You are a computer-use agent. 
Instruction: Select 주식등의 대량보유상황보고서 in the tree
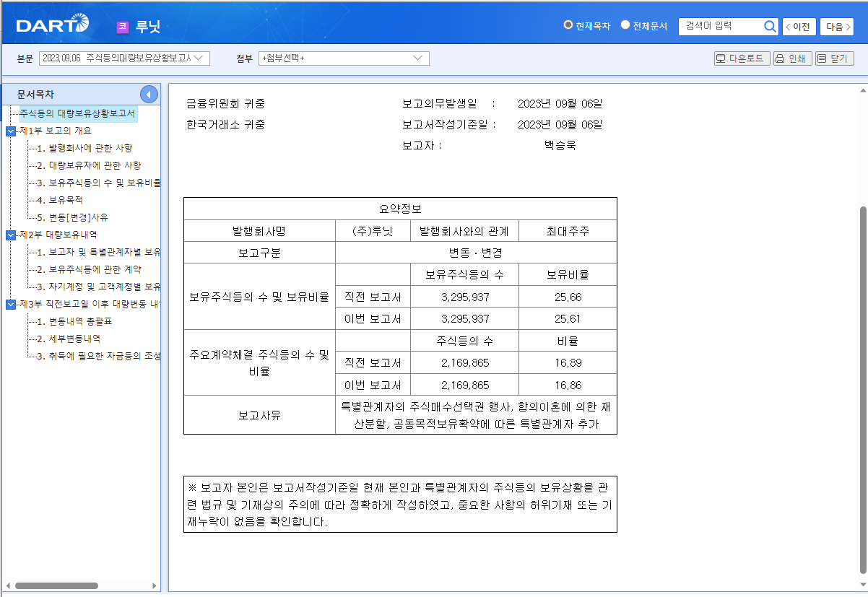click(x=77, y=113)
